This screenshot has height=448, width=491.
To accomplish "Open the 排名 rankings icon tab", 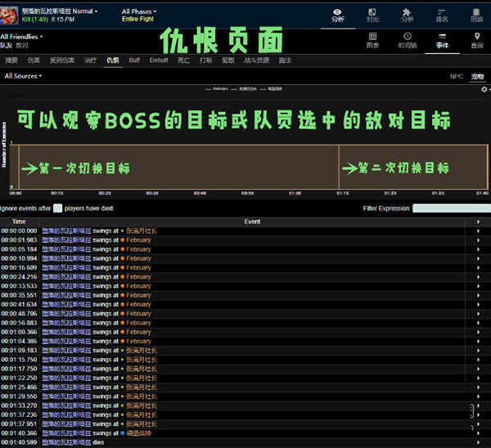I will [442, 16].
